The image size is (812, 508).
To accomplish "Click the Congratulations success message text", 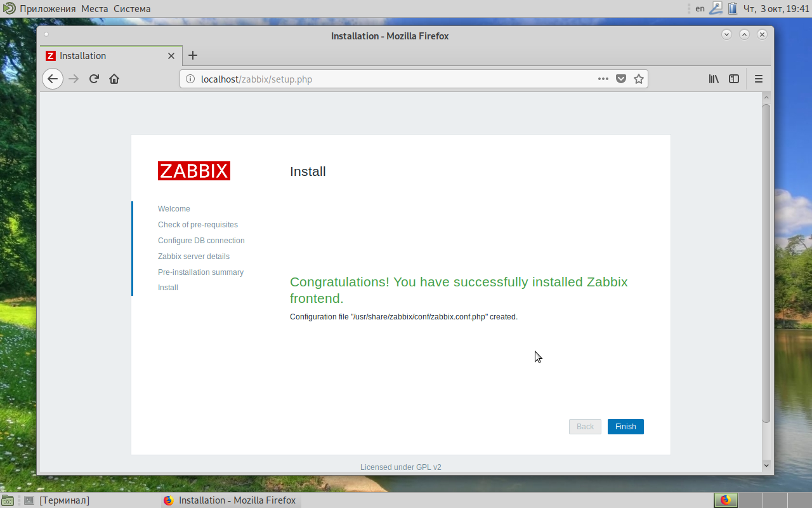I will click(x=459, y=290).
